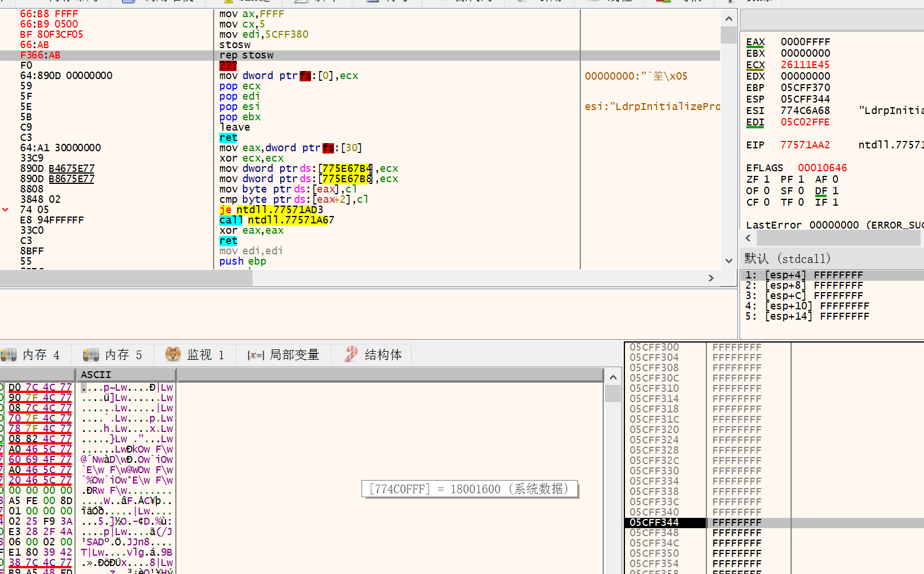Screen dimensions: 924x574
Task: Select the 'je ntdll.77571AD3' instruction
Action: (x=272, y=210)
